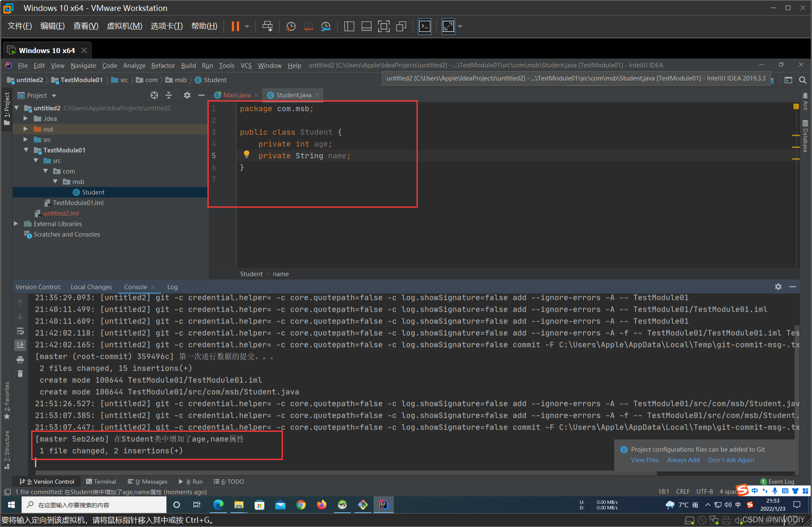Open IntelliJ Search Everywhere magnifier
The image size is (812, 527).
click(x=803, y=80)
